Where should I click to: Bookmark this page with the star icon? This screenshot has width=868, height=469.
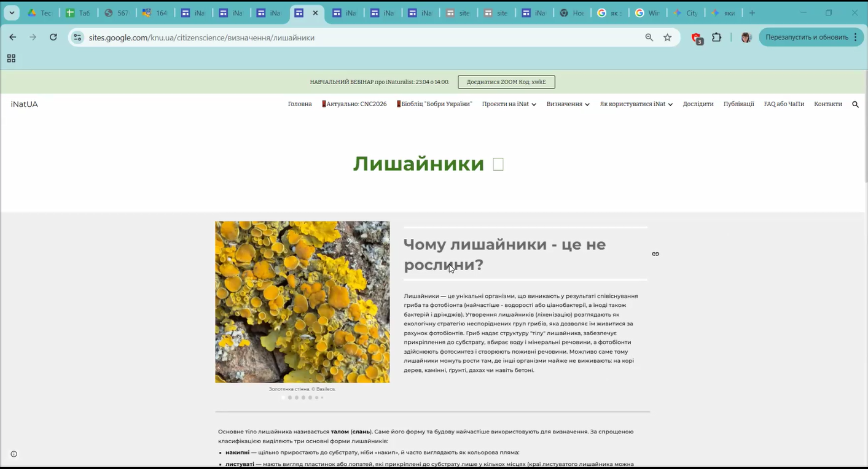[668, 37]
